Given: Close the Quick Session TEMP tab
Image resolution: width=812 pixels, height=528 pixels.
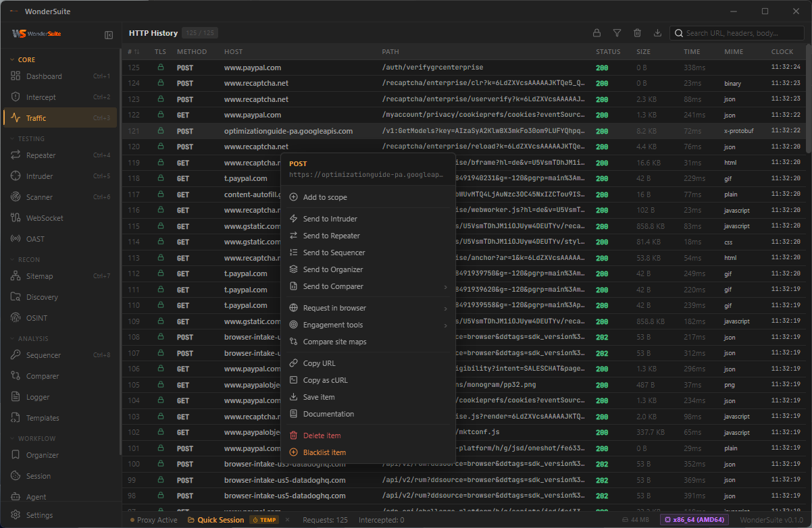Looking at the screenshot, I should point(287,520).
